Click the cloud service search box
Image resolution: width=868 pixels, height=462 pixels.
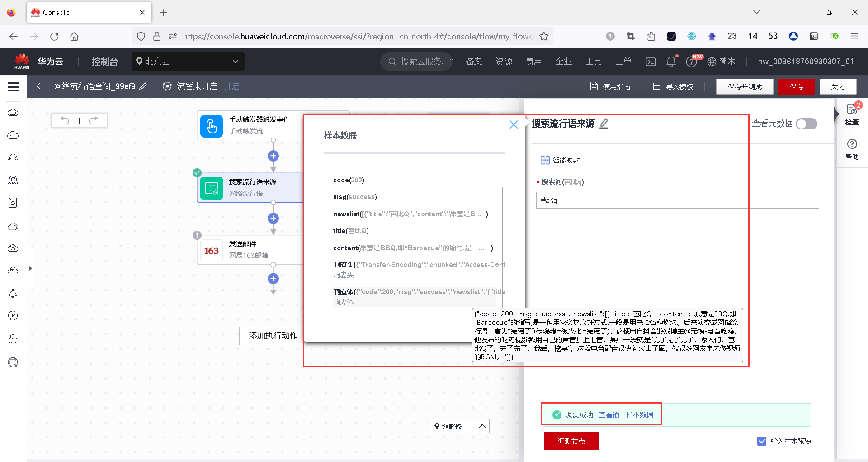tap(417, 62)
